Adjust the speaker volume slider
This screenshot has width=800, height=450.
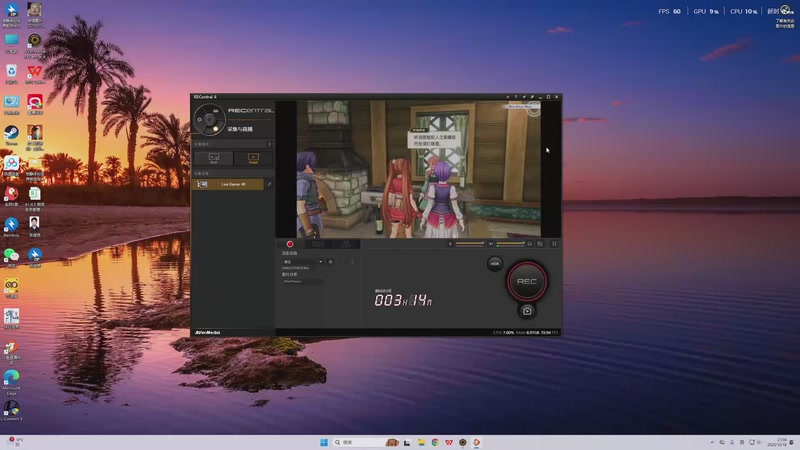(510, 244)
